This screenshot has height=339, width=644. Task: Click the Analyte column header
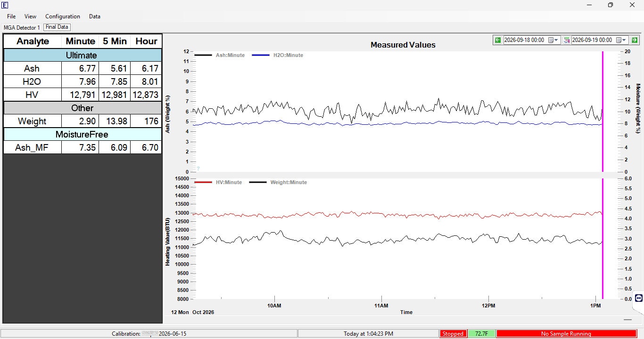pyautogui.click(x=33, y=41)
